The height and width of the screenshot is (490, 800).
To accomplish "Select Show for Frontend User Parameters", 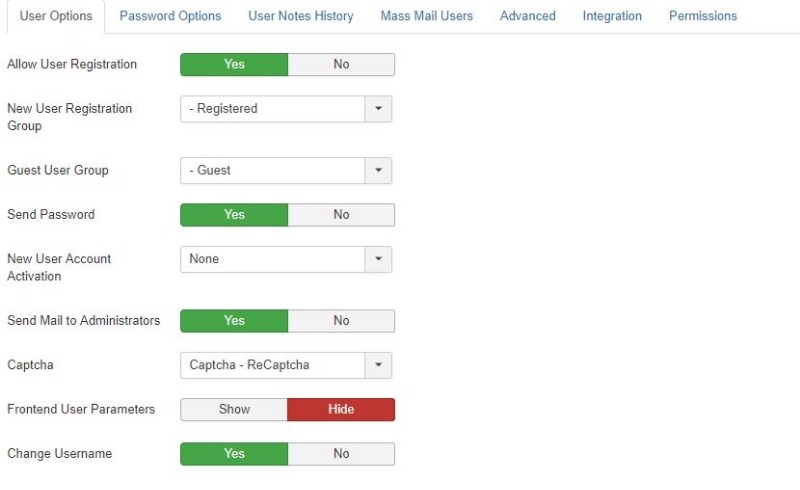I will click(x=234, y=409).
